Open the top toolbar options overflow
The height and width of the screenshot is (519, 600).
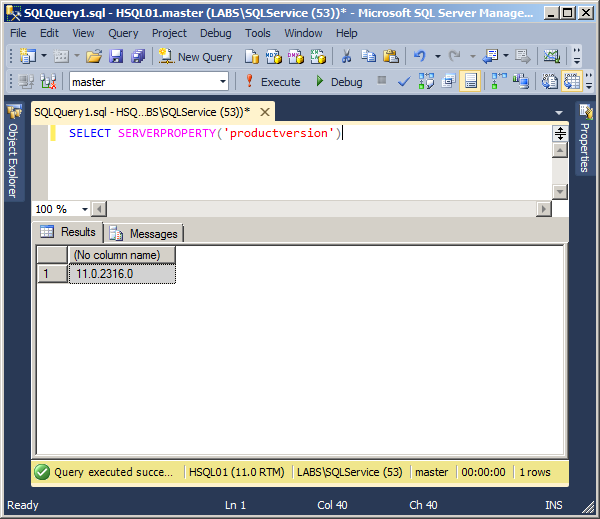point(577,56)
